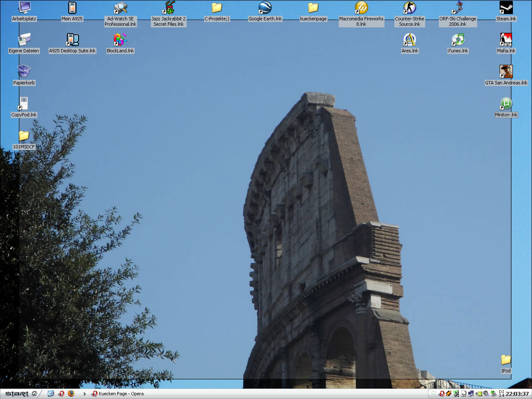
Task: Open the Papierkorb recycle bin
Action: (x=24, y=72)
